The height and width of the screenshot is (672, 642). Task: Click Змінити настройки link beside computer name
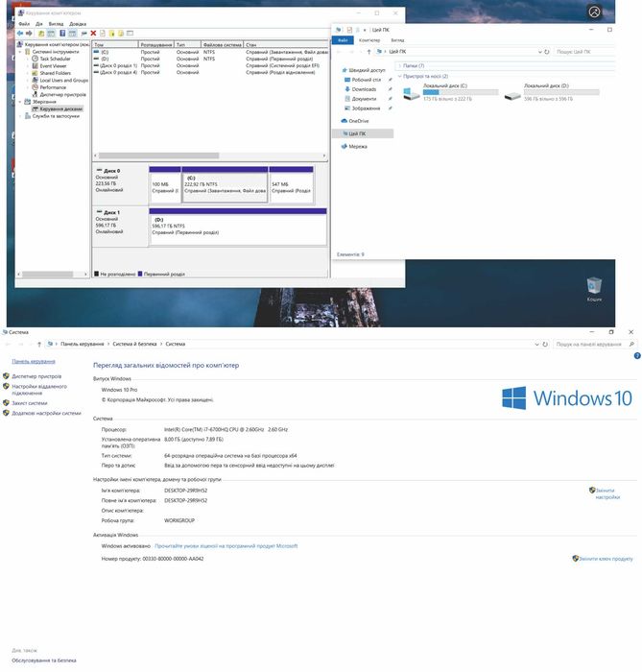click(607, 493)
